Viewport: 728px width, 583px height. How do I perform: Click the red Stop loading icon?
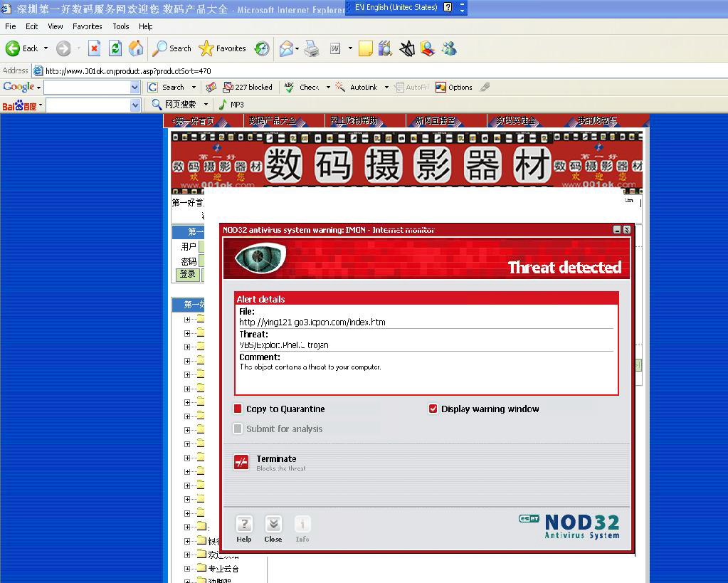[94, 48]
